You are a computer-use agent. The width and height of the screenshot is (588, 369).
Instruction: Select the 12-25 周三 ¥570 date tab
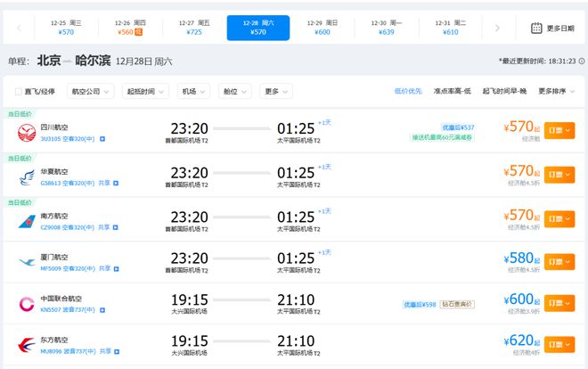point(66,28)
